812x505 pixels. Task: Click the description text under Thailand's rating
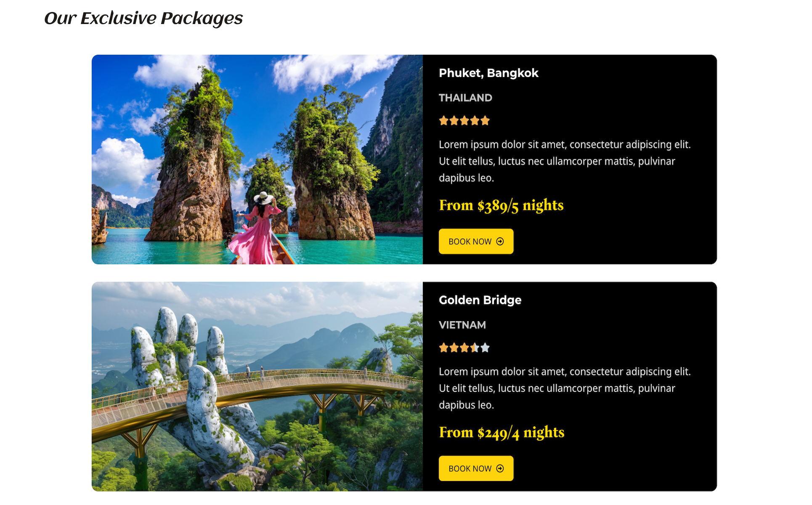tap(564, 161)
